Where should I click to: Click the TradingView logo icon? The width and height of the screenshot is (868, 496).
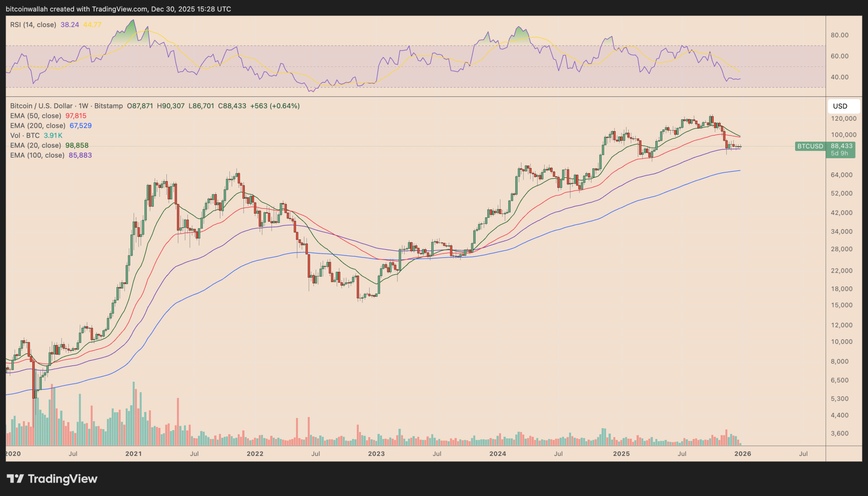15,479
